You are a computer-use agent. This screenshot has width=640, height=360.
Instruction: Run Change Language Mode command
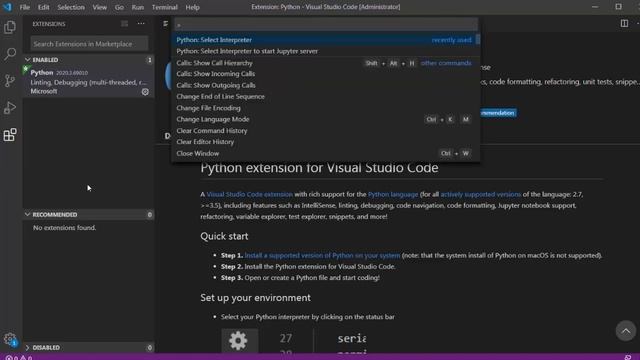click(x=326, y=119)
